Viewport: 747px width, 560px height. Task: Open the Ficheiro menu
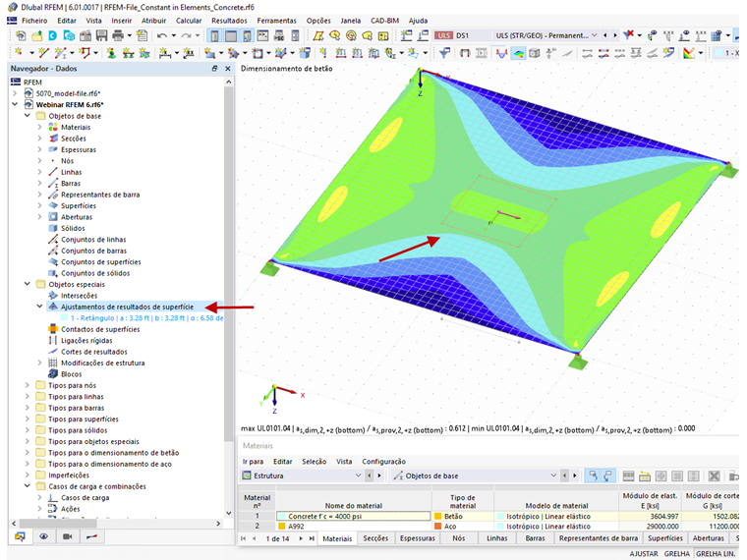[x=34, y=21]
